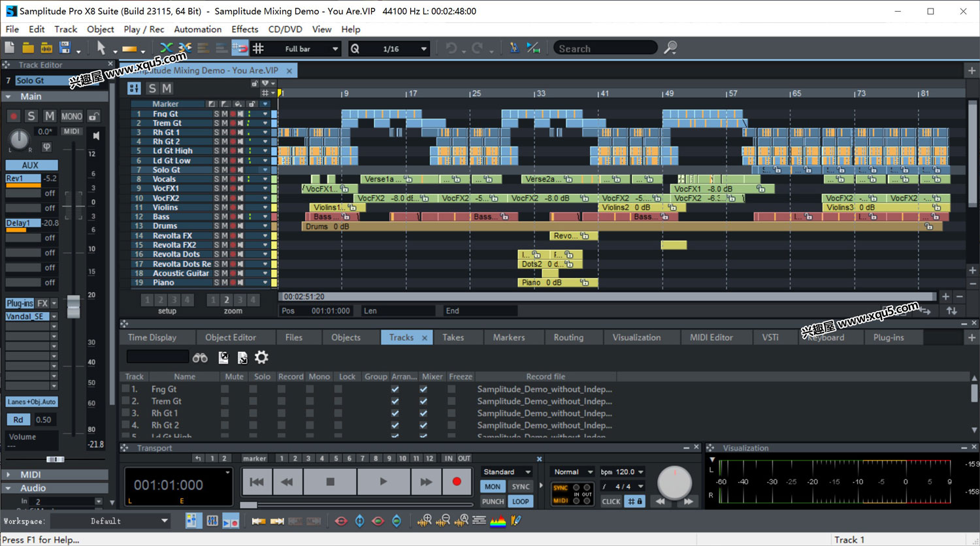
Task: Switch to the Object Editor tab
Action: 231,338
